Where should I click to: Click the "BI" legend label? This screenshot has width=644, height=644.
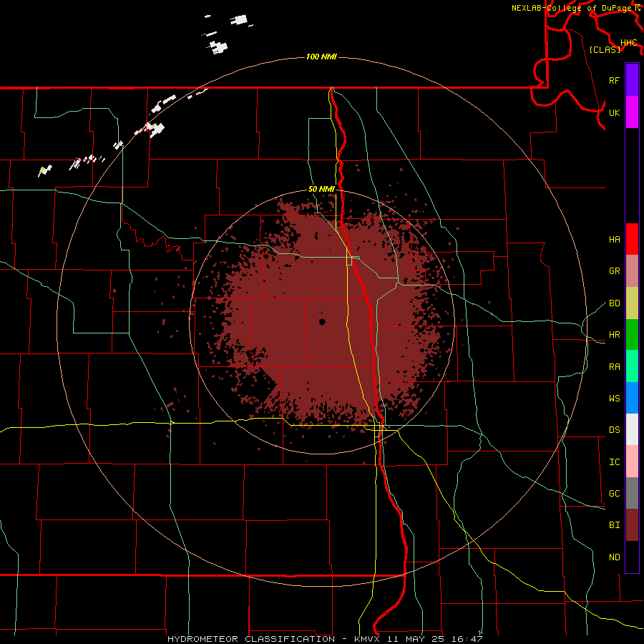pyautogui.click(x=614, y=525)
